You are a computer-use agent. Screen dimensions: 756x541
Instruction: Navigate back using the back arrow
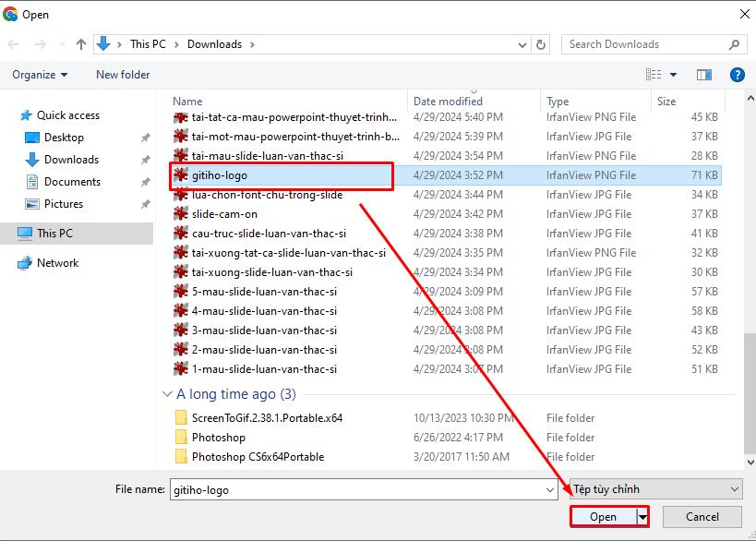[x=15, y=43]
